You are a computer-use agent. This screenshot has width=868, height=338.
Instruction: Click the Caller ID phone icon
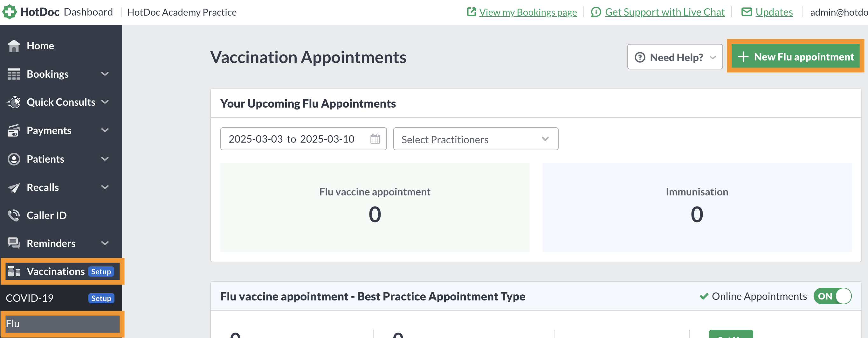point(14,215)
